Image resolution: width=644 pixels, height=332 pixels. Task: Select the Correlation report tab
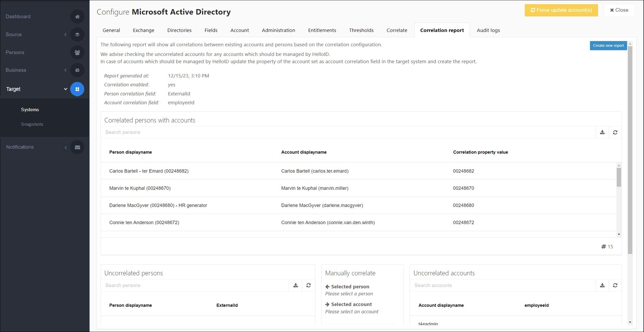[x=442, y=30]
